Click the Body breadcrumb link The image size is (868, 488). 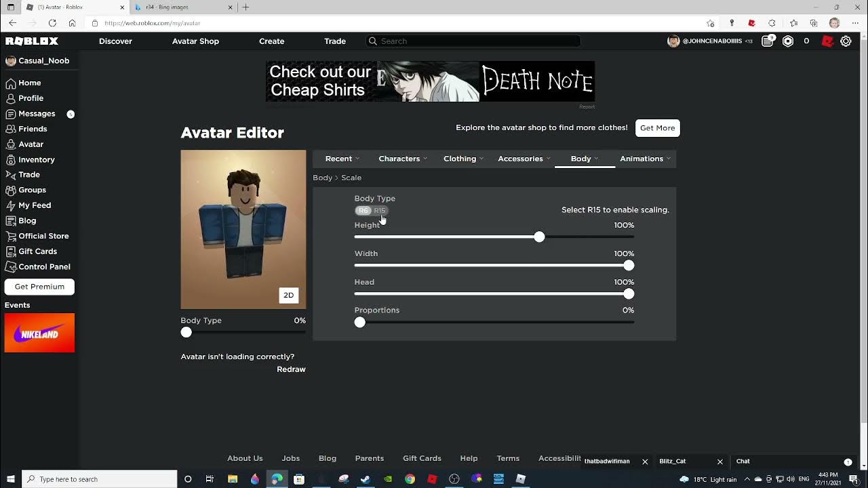(322, 178)
